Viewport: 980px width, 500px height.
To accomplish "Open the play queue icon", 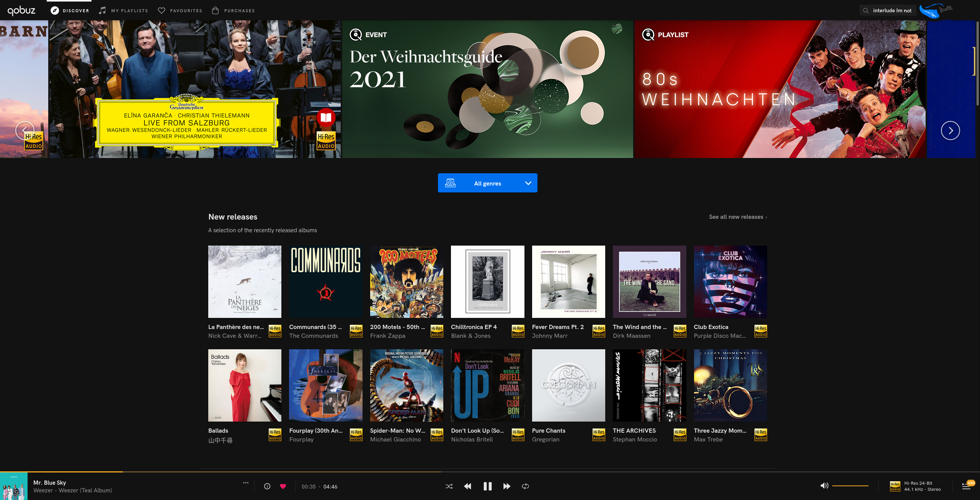I will [966, 486].
